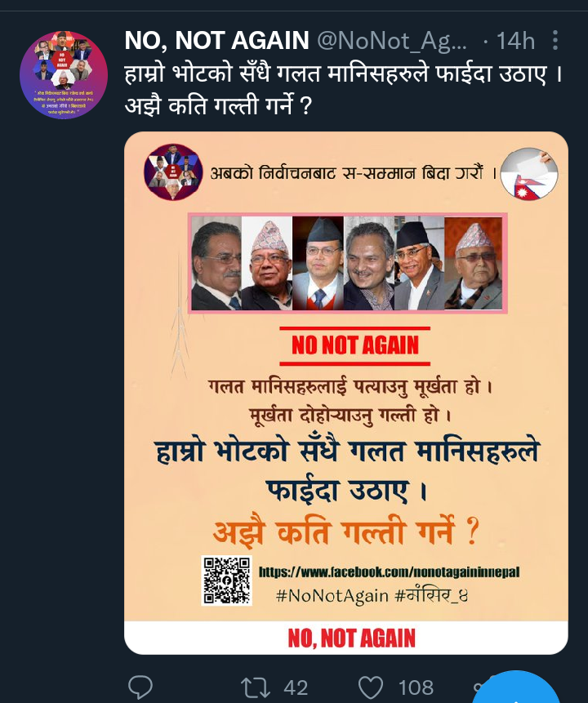Image resolution: width=588 pixels, height=703 pixels.
Task: Click the red NO NOT AGAIN heading in poster
Action: pyautogui.click(x=354, y=345)
